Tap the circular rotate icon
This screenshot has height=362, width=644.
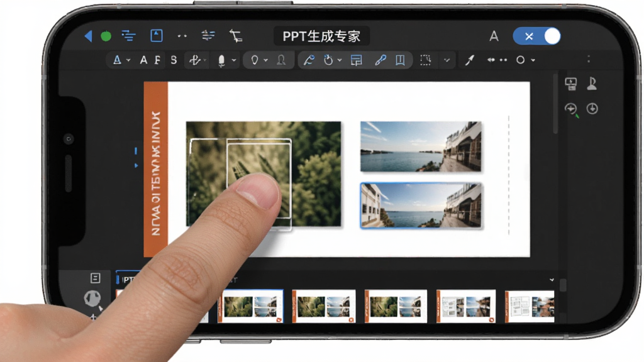[x=328, y=60]
